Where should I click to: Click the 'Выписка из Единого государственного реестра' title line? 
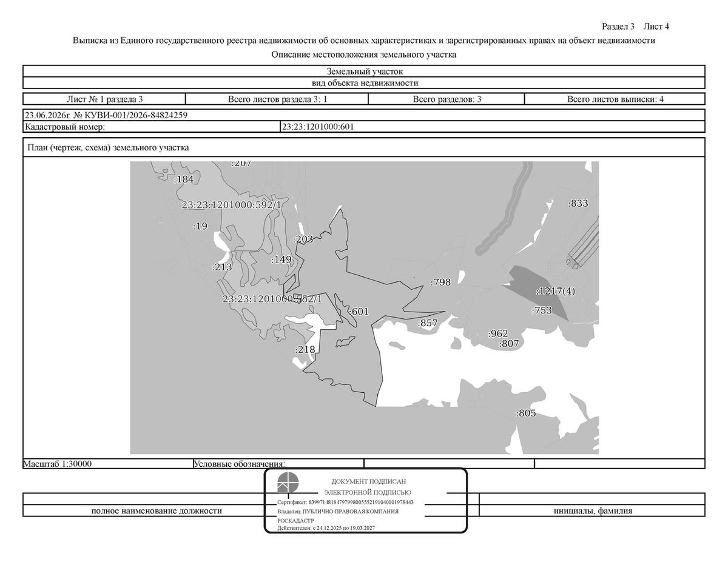(x=364, y=41)
